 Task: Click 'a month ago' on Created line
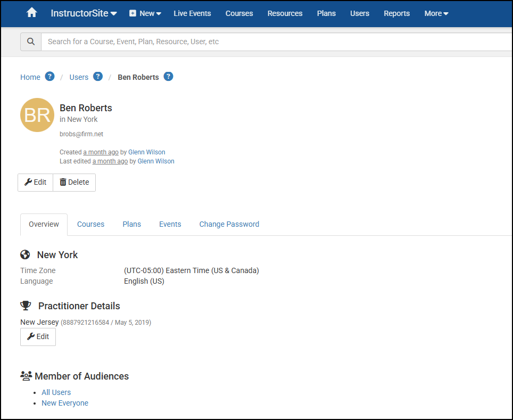point(101,152)
